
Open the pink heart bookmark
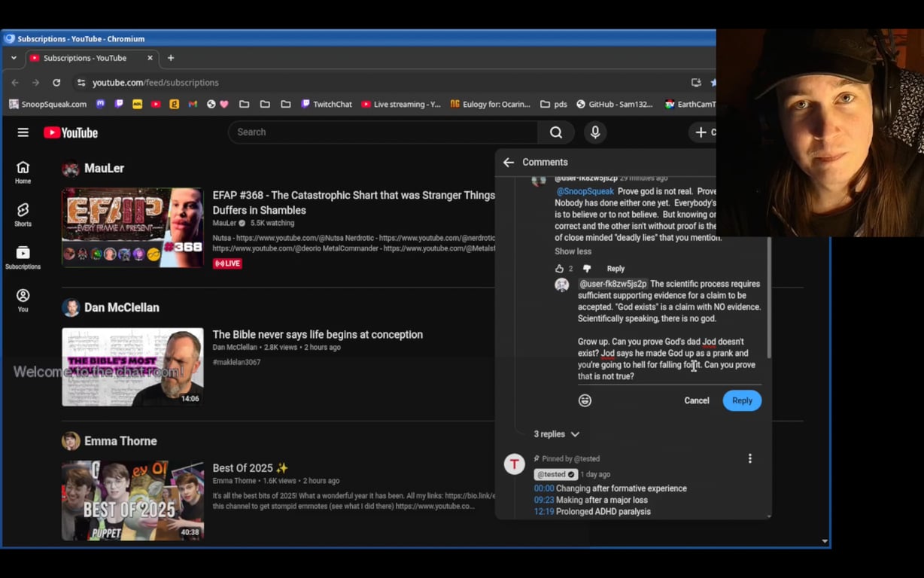[x=224, y=104]
